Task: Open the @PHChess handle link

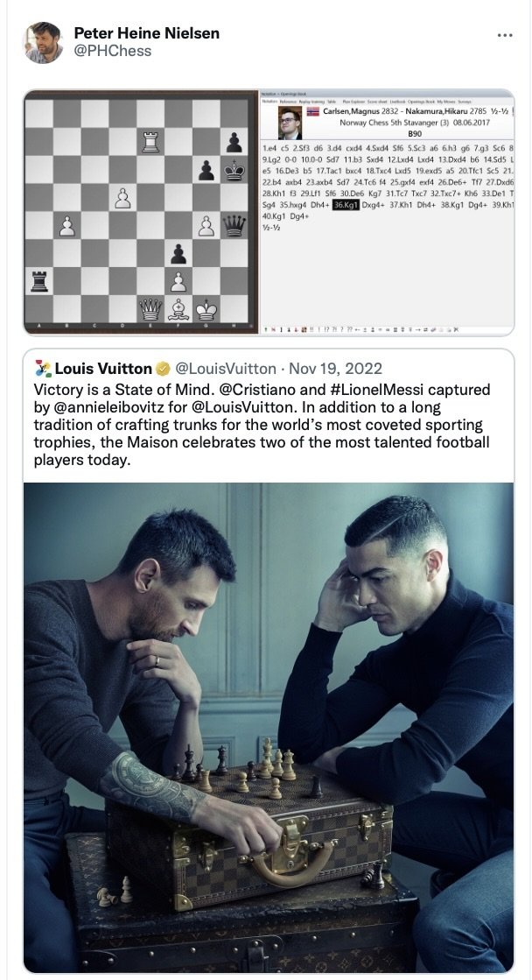Action: coord(112,52)
